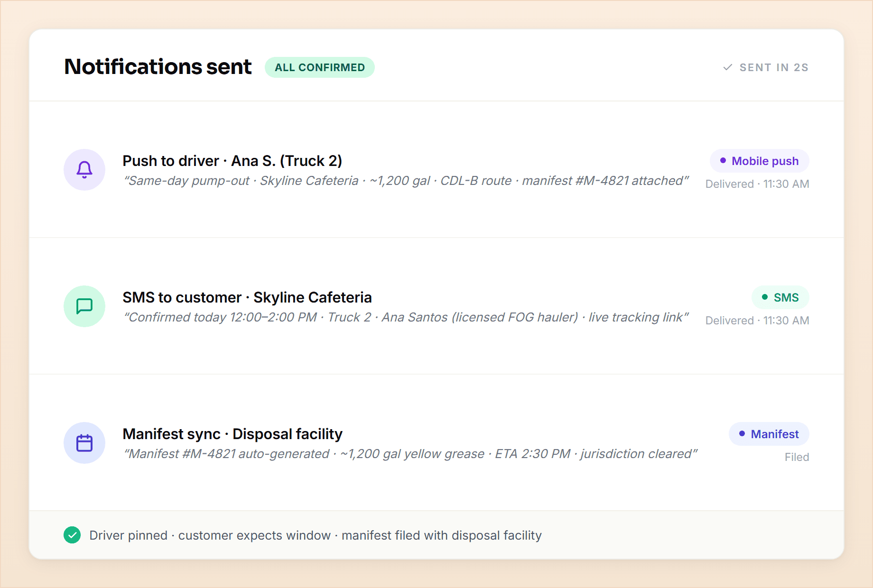The width and height of the screenshot is (873, 588).
Task: Click the Manifest #M-4821 auto-generated message
Action: 410,454
